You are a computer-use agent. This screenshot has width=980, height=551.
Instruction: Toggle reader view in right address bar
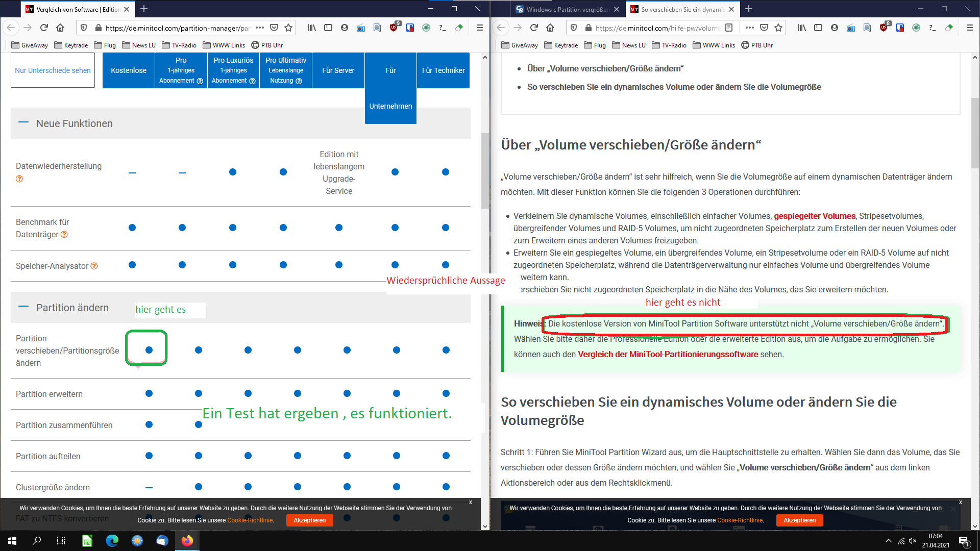729,28
